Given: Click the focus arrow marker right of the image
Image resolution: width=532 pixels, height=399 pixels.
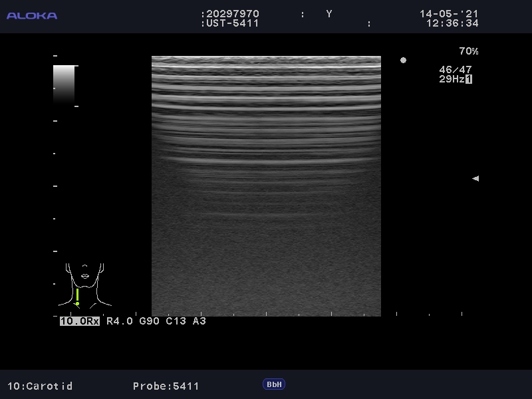Looking at the screenshot, I should pyautogui.click(x=475, y=178).
